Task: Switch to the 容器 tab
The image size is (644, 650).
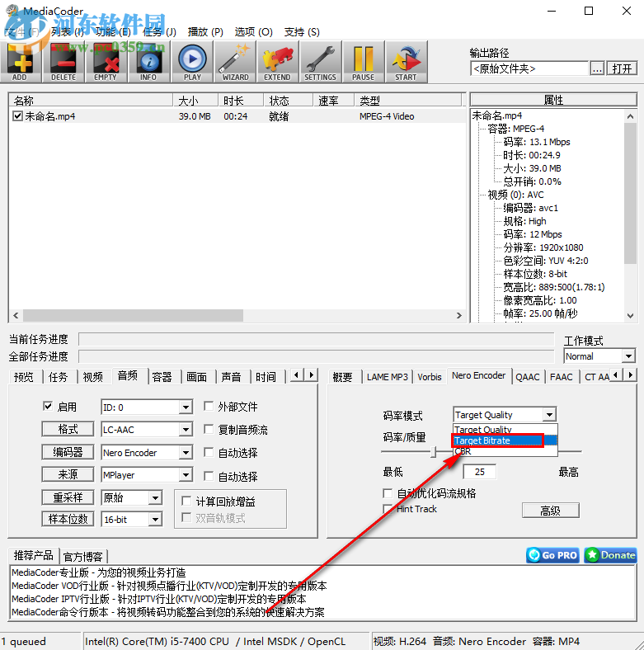Action: pyautogui.click(x=162, y=377)
